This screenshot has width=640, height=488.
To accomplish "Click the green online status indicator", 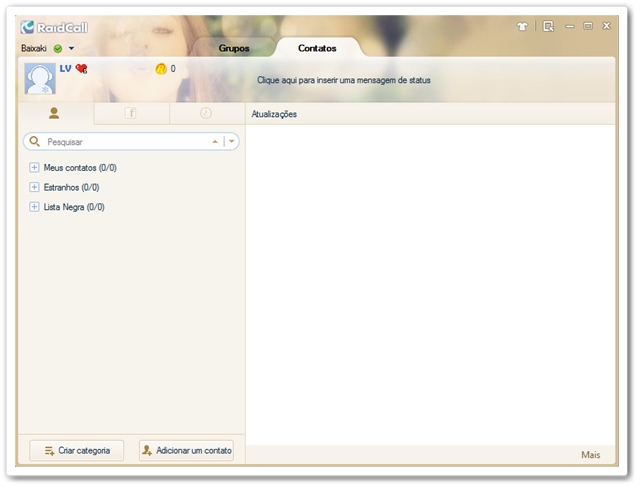I will pyautogui.click(x=58, y=48).
